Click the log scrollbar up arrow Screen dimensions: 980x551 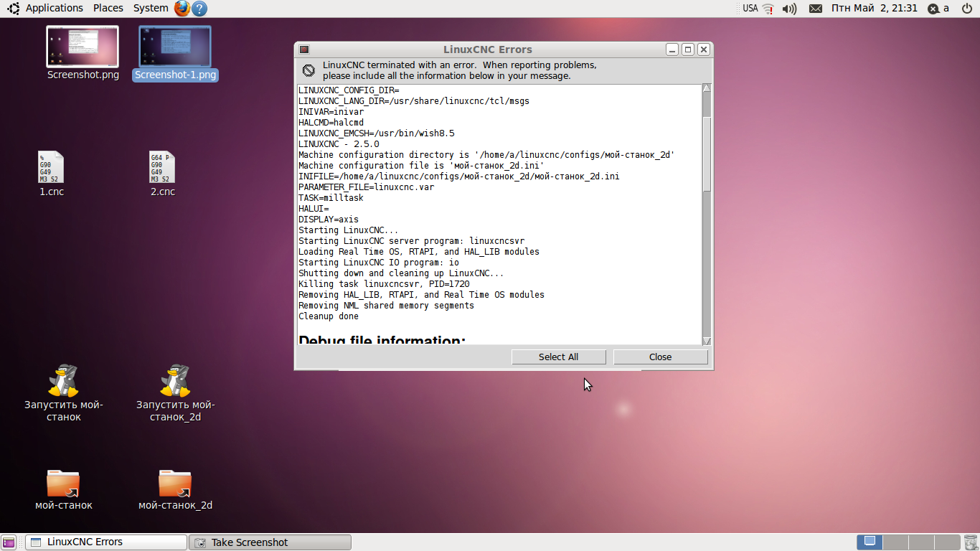coord(707,88)
